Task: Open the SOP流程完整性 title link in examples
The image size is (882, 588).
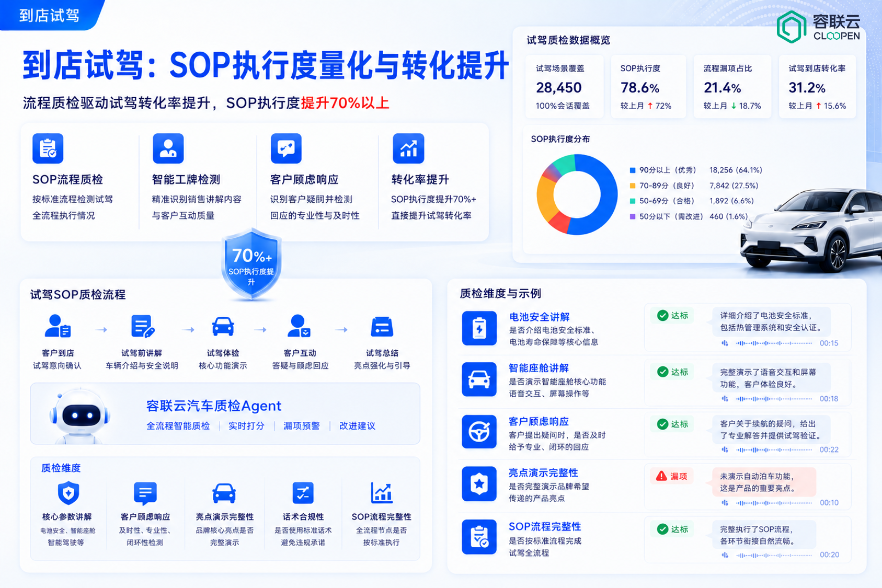Action: click(545, 527)
